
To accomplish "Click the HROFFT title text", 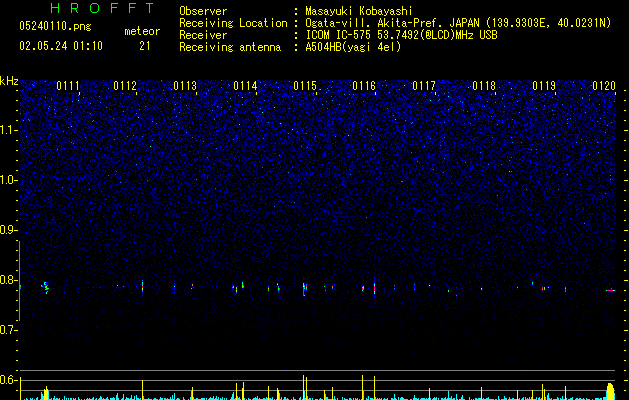I will point(103,8).
